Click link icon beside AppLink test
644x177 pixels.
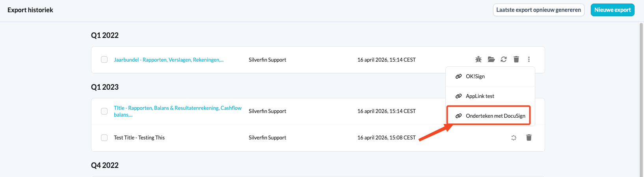click(x=458, y=96)
